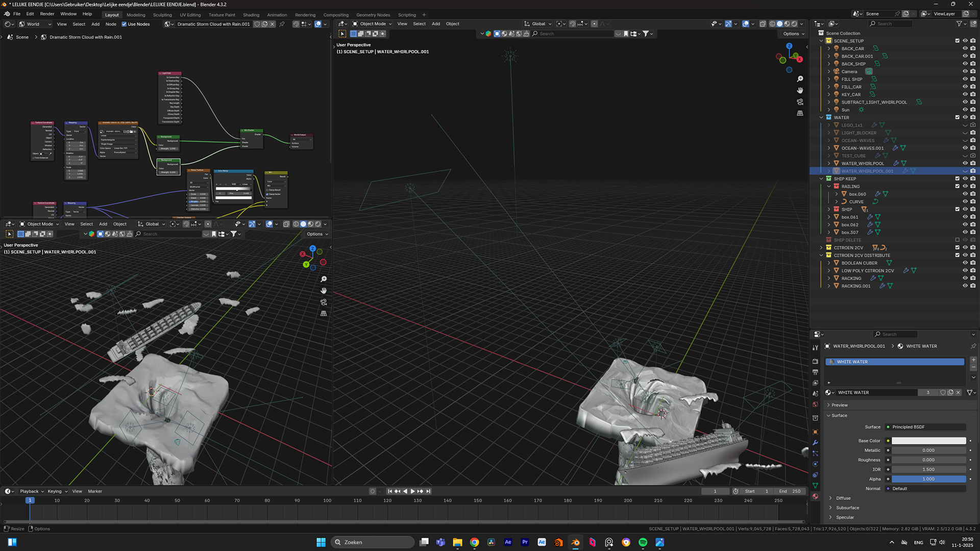Open the World properties tab
The width and height of the screenshot is (980, 551).
tap(815, 405)
